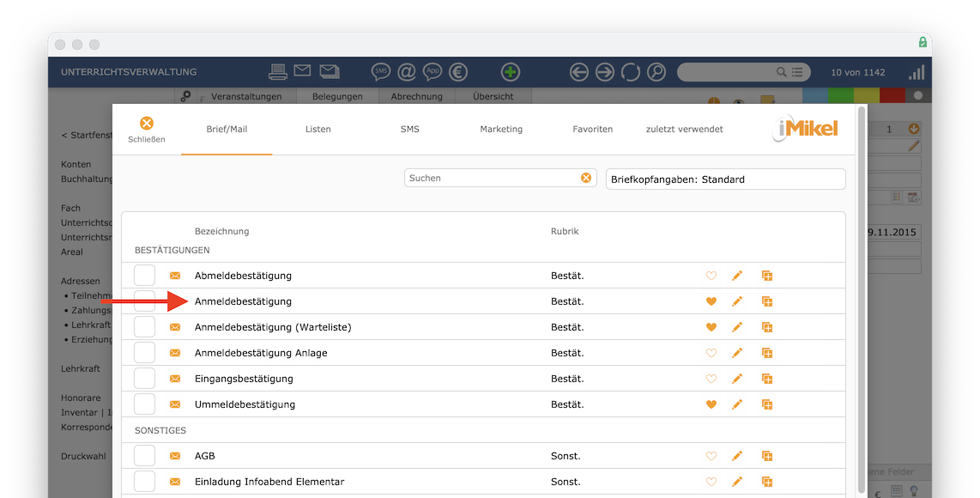Image resolution: width=980 pixels, height=498 pixels.
Task: Click the magnifier search toolbar icon
Action: [656, 72]
